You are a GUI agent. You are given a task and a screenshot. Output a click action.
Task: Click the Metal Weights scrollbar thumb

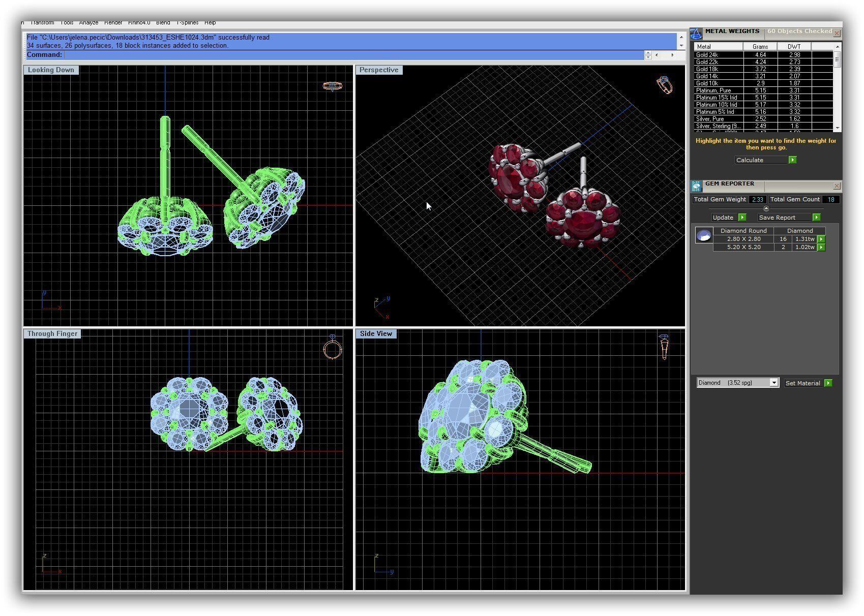click(837, 59)
